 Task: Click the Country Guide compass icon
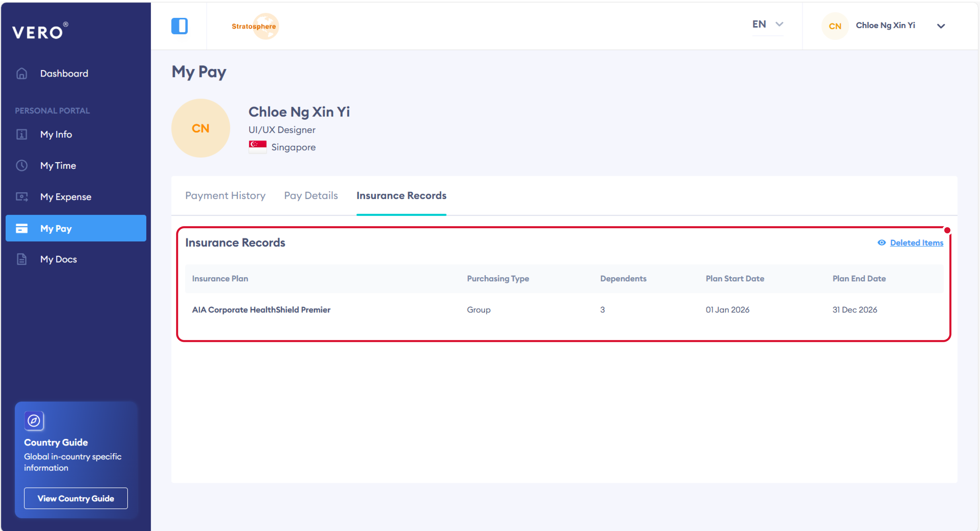tap(34, 421)
